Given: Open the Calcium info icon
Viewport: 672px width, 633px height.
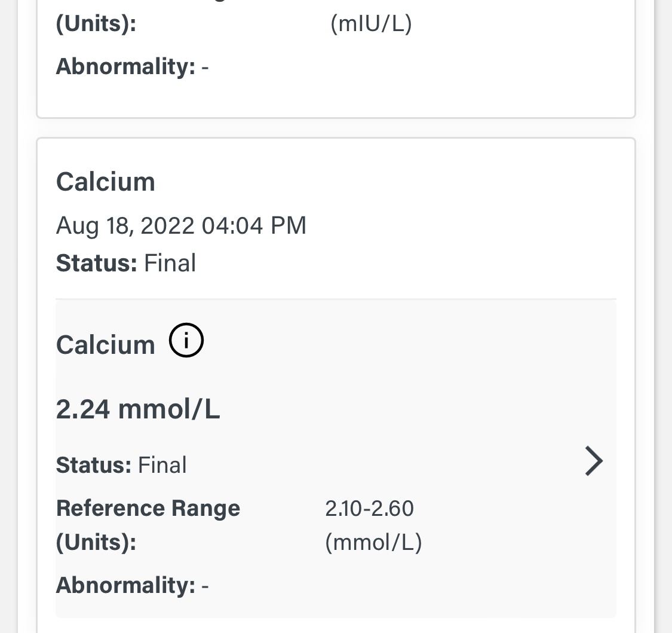Looking at the screenshot, I should pyautogui.click(x=186, y=341).
